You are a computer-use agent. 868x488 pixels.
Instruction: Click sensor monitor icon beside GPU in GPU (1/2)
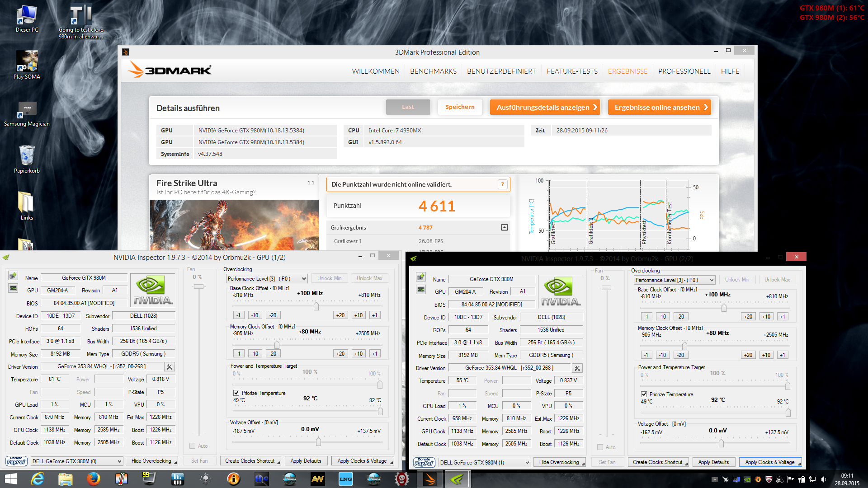click(13, 288)
